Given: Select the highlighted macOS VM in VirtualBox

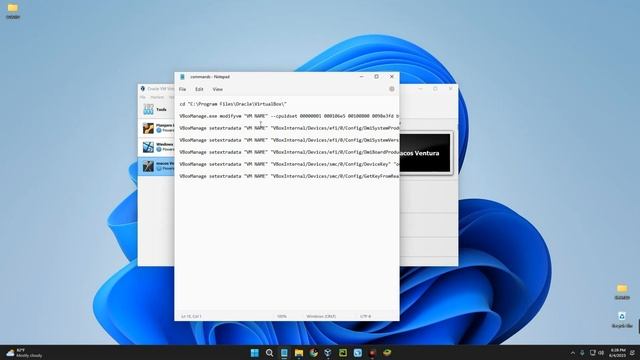Looking at the screenshot, I should (156, 166).
